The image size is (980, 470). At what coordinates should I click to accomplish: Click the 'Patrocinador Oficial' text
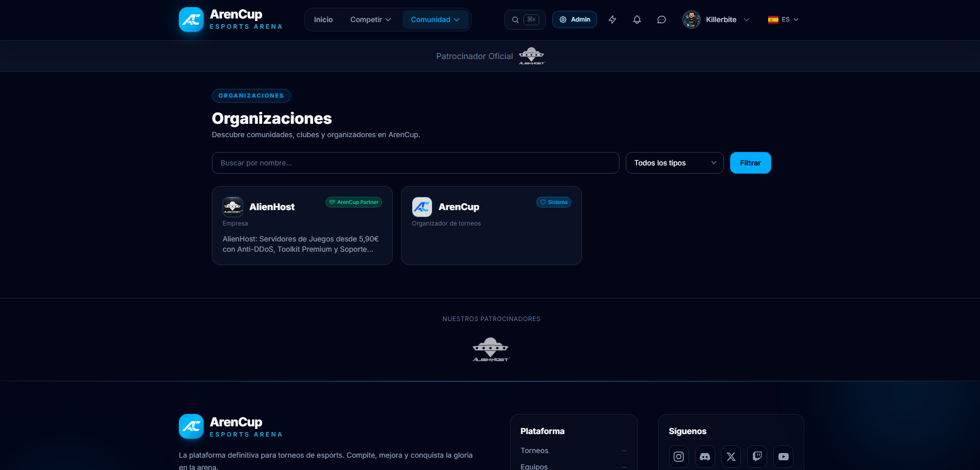[x=475, y=57]
